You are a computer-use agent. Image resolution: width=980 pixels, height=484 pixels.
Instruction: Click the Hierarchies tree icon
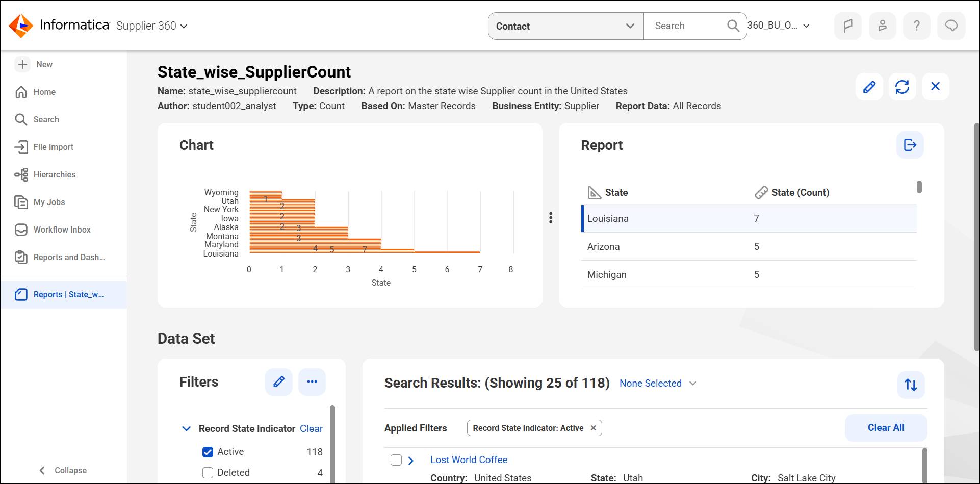tap(21, 174)
